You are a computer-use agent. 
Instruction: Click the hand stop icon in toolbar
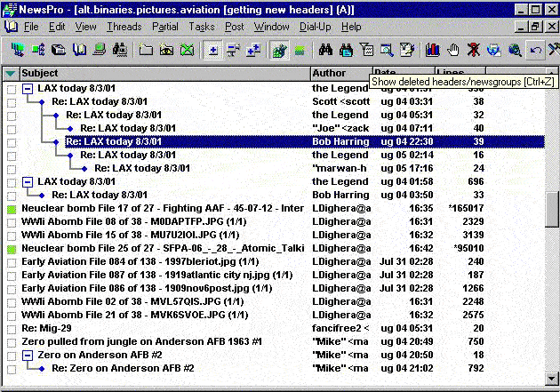click(453, 50)
